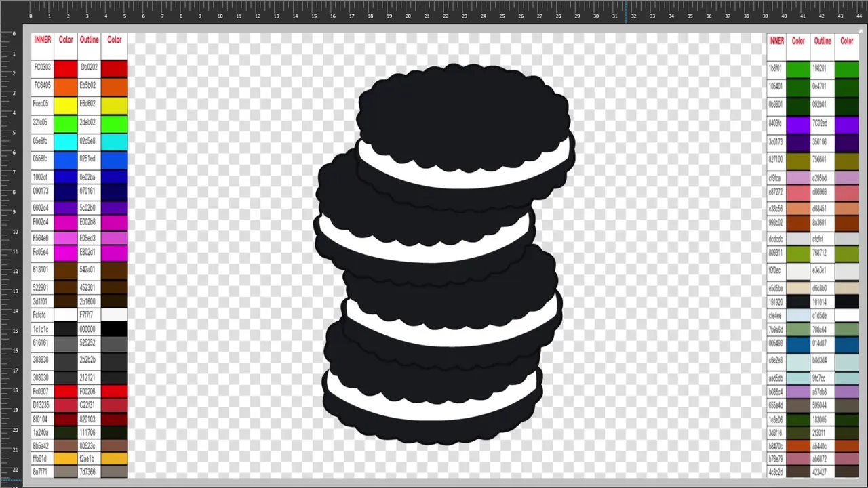Select the hex code 2b1600
Viewport: 868px width, 488px height.
click(x=87, y=302)
